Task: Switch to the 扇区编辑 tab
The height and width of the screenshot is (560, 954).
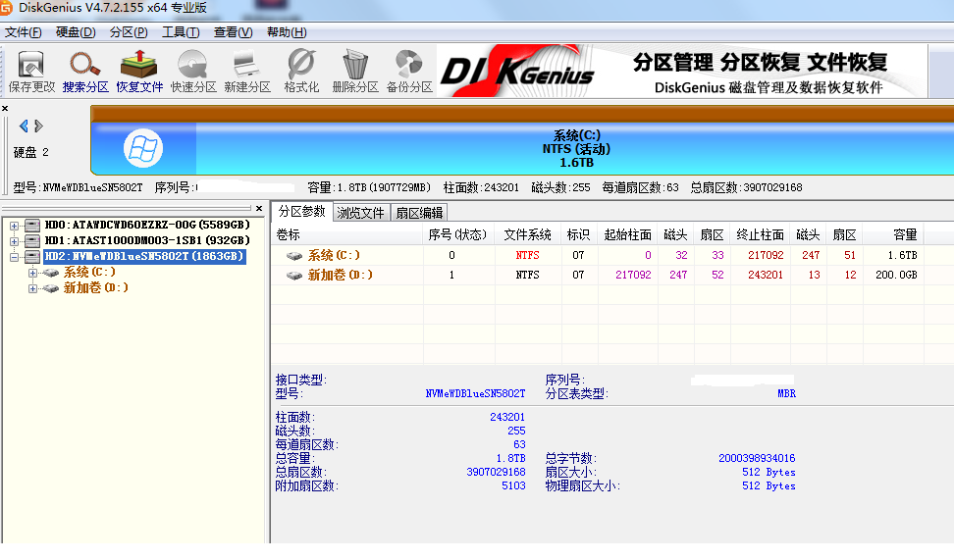Action: (419, 213)
